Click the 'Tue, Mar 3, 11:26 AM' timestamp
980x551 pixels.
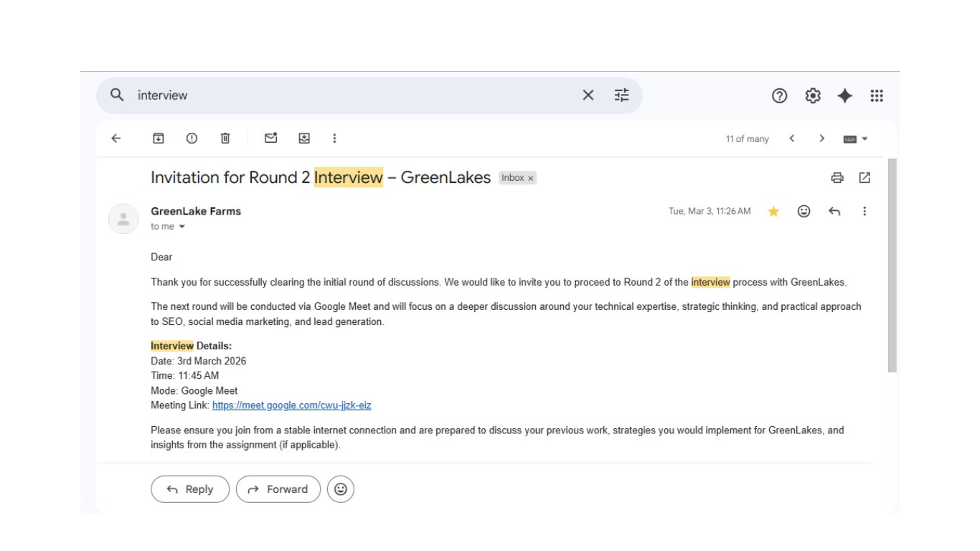tap(710, 212)
